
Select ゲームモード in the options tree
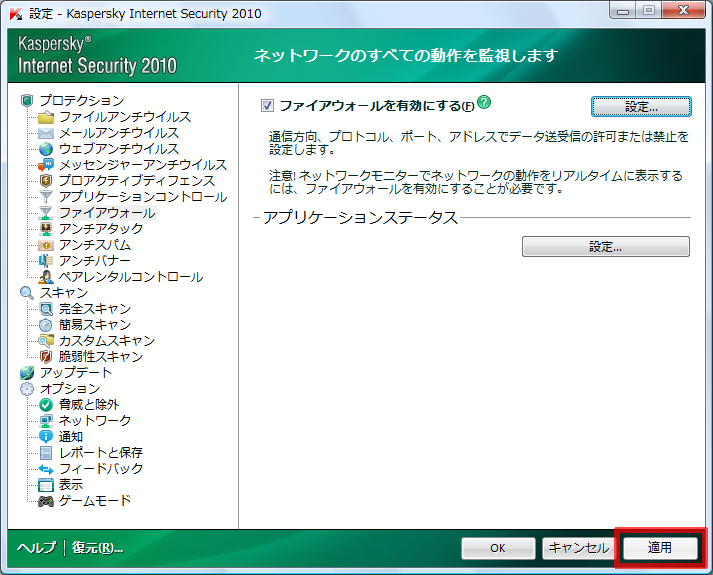pyautogui.click(x=94, y=501)
